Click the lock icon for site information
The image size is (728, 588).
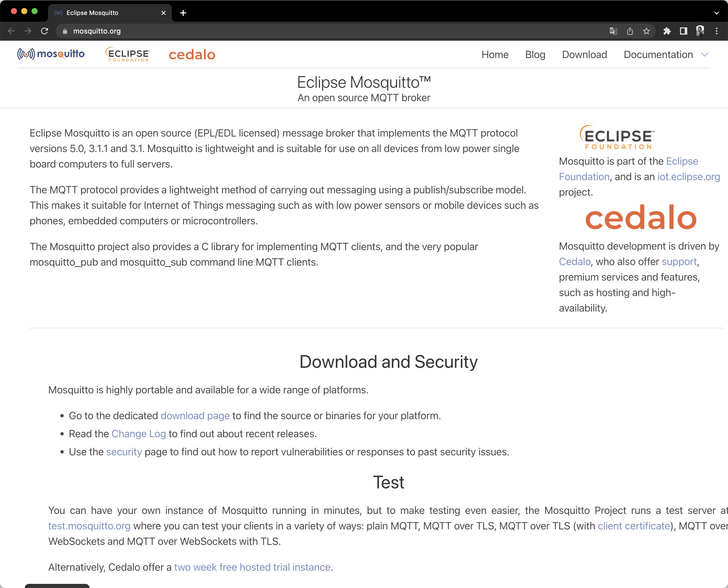65,31
